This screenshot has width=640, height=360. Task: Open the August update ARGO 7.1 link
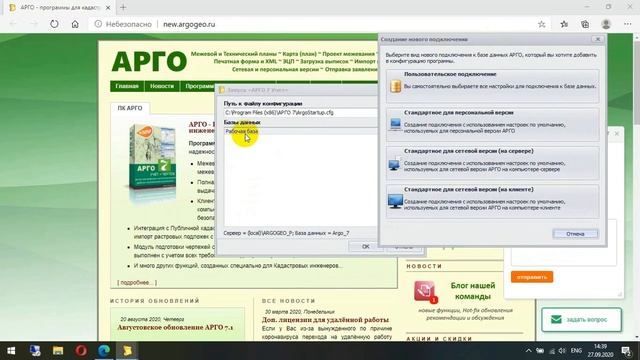coord(175,327)
